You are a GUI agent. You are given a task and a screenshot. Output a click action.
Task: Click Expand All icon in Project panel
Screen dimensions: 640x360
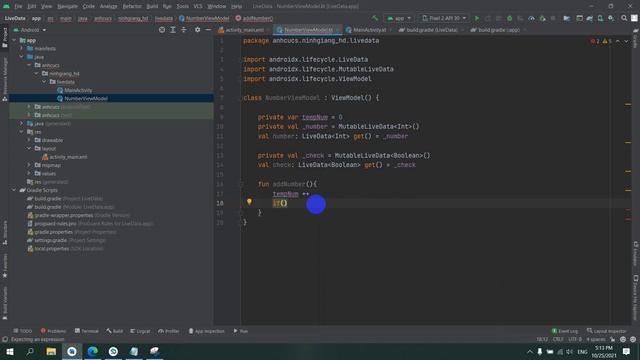point(173,30)
